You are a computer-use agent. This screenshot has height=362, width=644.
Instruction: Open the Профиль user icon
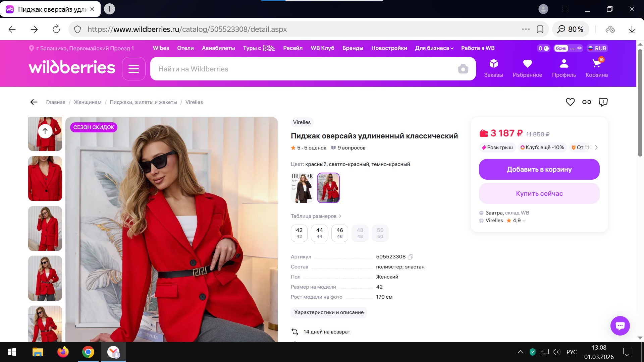[564, 67]
